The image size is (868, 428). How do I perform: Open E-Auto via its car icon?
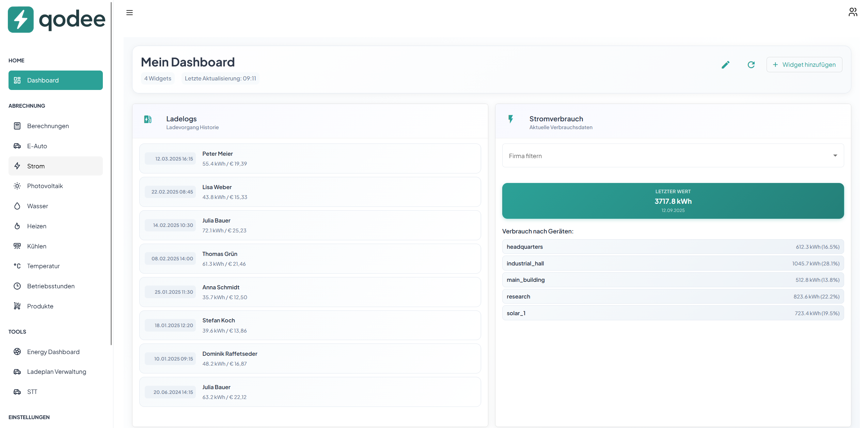[17, 146]
